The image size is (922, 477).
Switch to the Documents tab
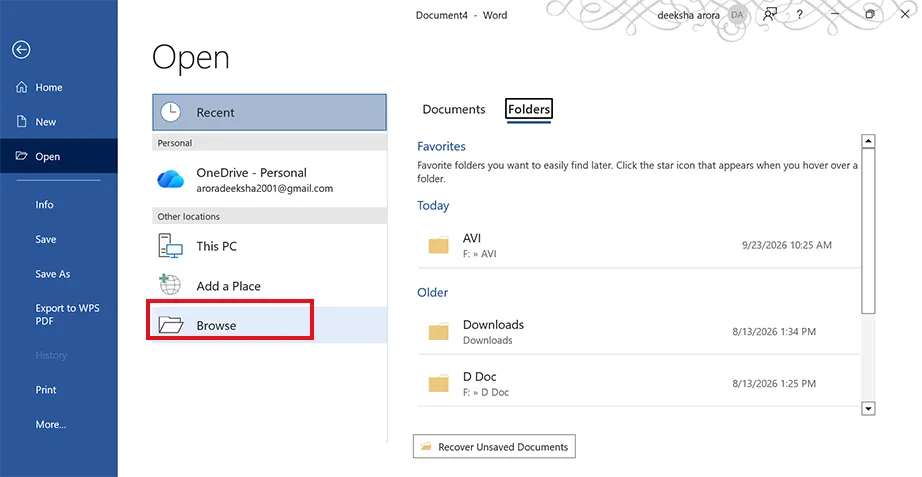[454, 109]
